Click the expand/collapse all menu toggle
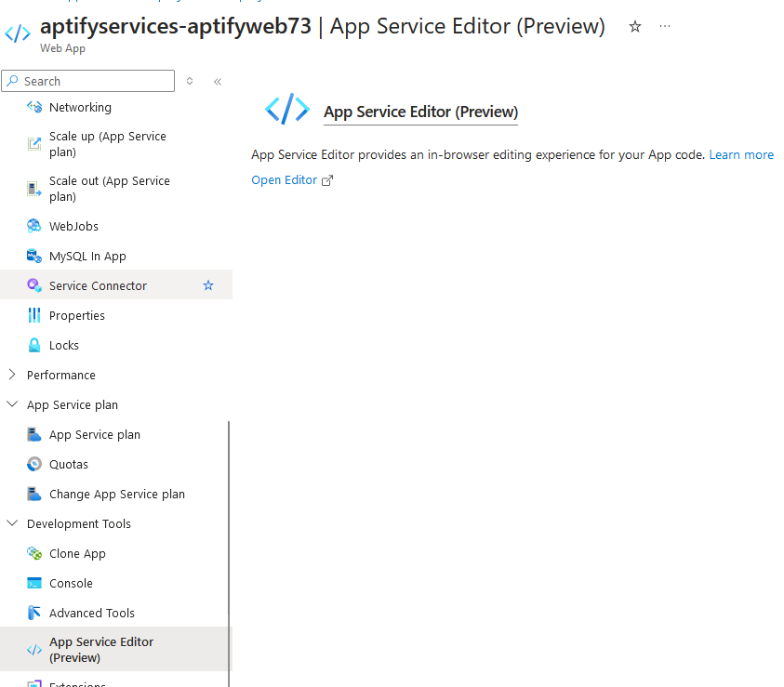 (x=190, y=81)
